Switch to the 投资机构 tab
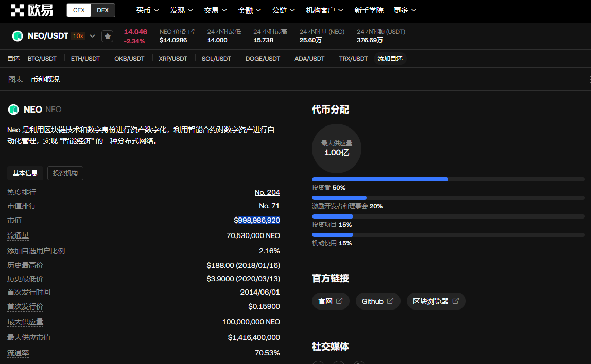 (65, 173)
